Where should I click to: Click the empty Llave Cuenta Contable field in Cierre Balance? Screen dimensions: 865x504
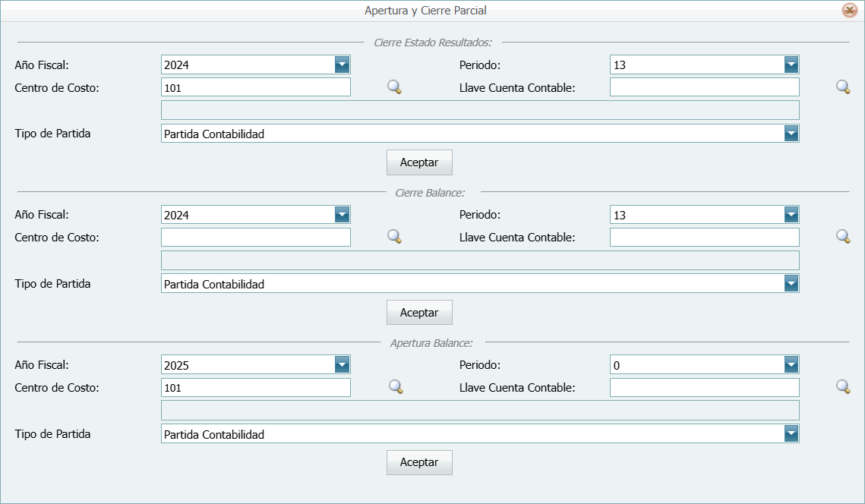pyautogui.click(x=704, y=237)
